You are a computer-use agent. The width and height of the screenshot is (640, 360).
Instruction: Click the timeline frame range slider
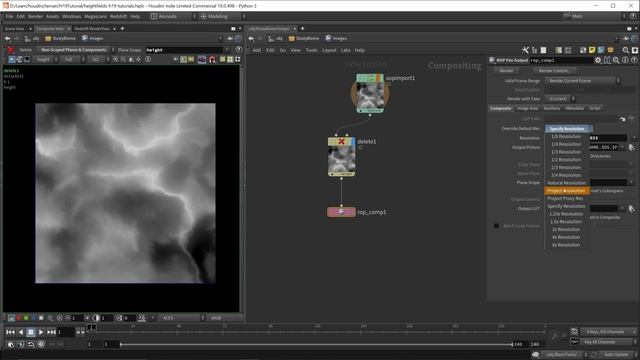[x=316, y=344]
